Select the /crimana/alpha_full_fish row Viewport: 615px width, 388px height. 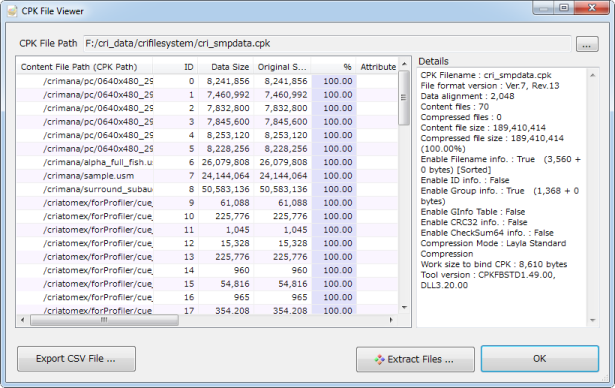(207, 162)
